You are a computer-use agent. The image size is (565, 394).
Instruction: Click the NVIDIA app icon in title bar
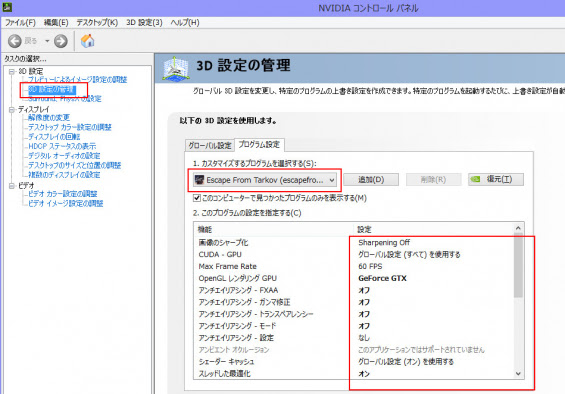tap(7, 7)
